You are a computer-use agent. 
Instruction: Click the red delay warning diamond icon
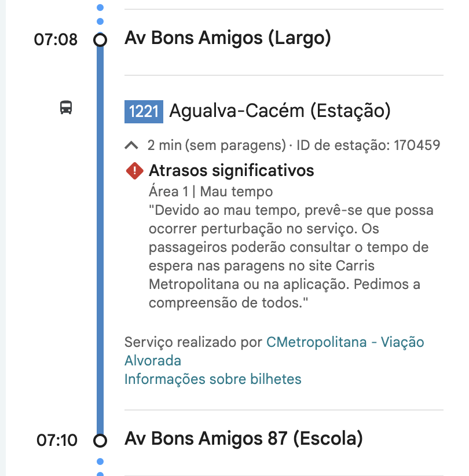pos(134,170)
